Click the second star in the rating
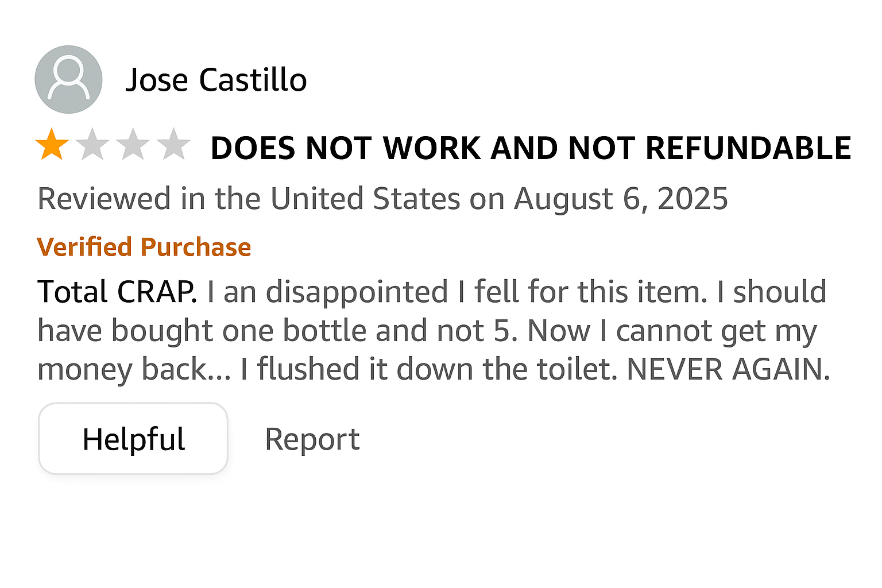 92,145
